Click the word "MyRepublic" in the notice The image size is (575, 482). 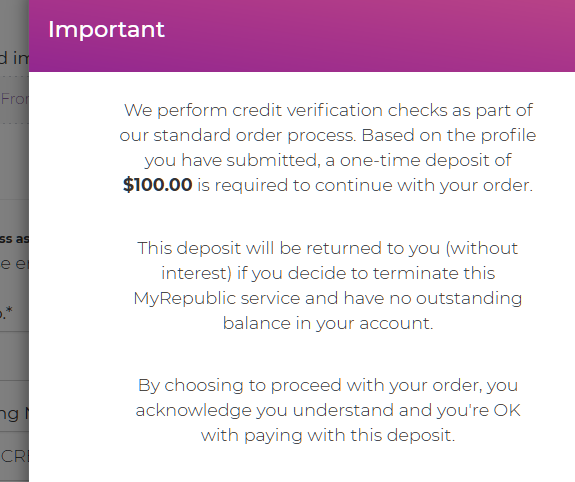tap(184, 299)
